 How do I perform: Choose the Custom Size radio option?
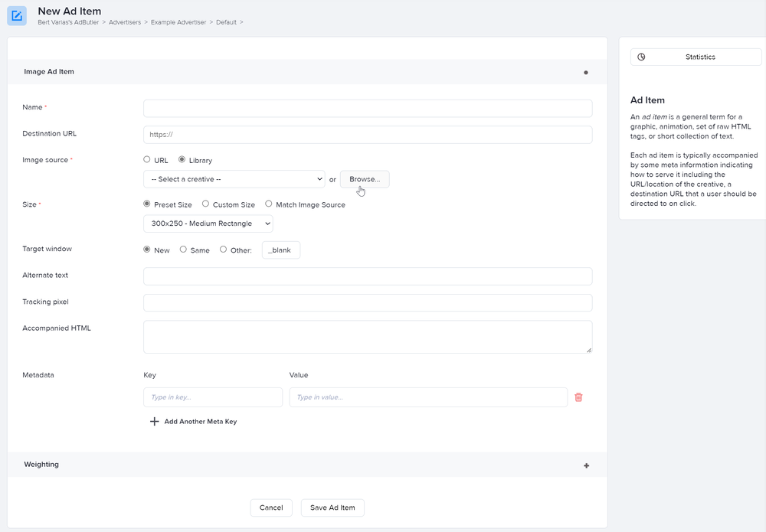tap(205, 204)
